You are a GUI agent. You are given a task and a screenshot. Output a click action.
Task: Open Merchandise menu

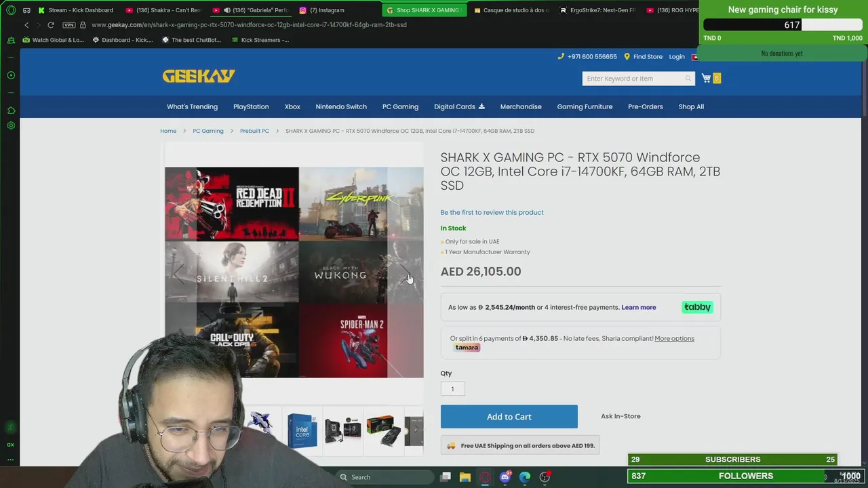pyautogui.click(x=521, y=106)
